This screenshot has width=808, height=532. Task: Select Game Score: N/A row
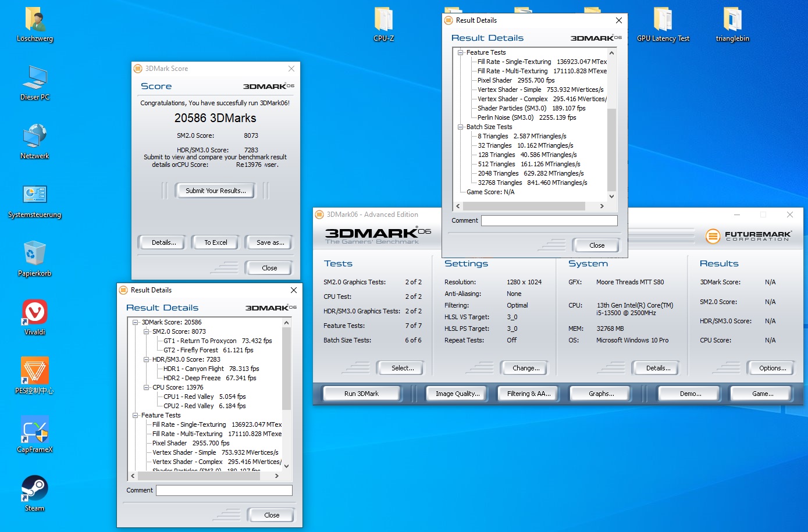point(490,192)
